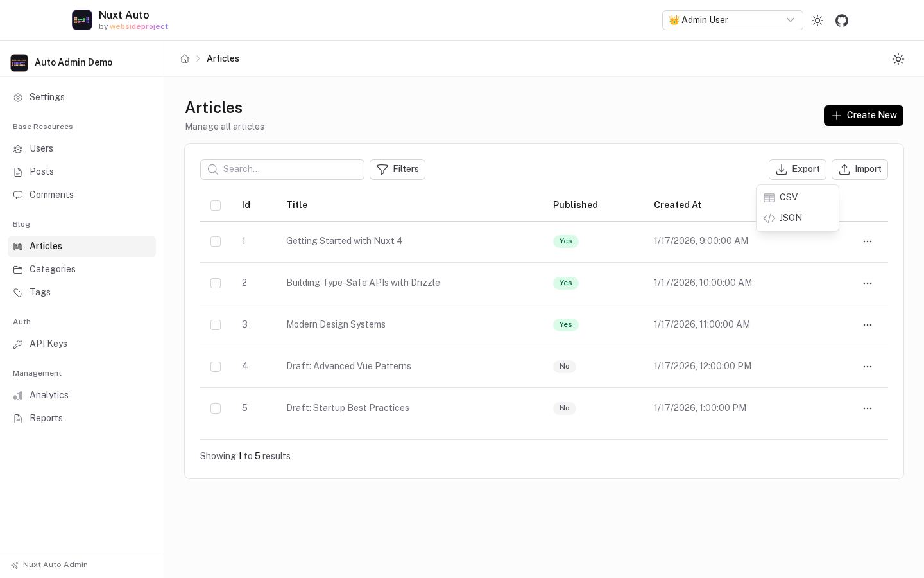Navigate to Comments in sidebar

point(81,195)
